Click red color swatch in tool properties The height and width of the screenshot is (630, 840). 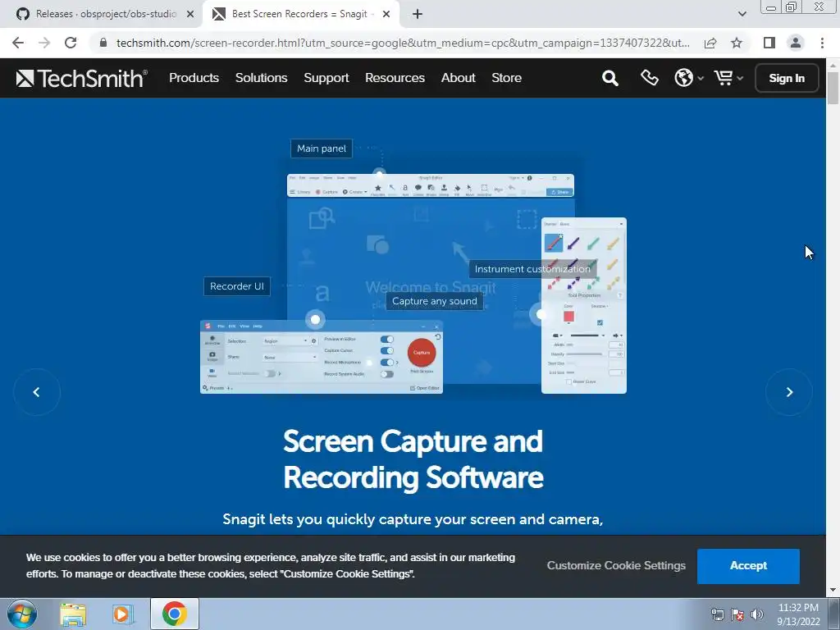pos(568,317)
